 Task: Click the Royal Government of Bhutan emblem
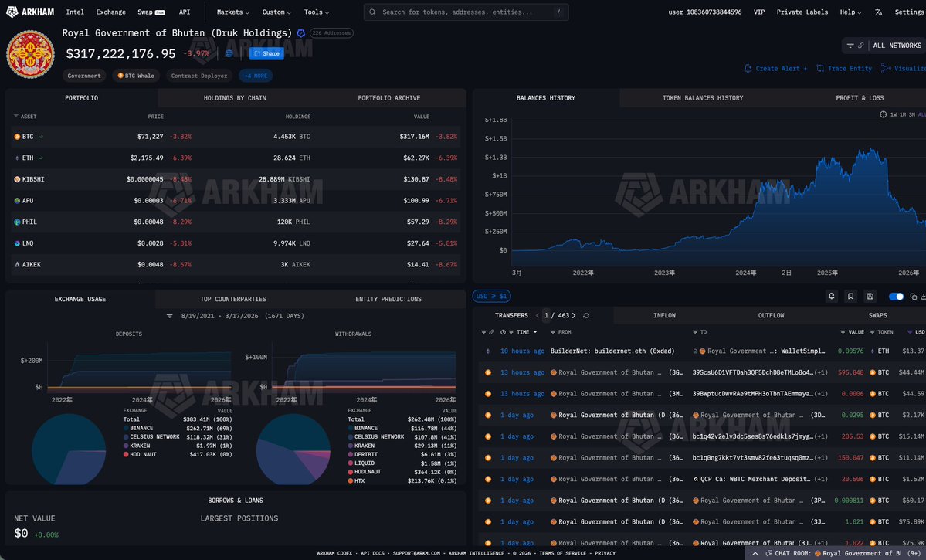click(30, 54)
